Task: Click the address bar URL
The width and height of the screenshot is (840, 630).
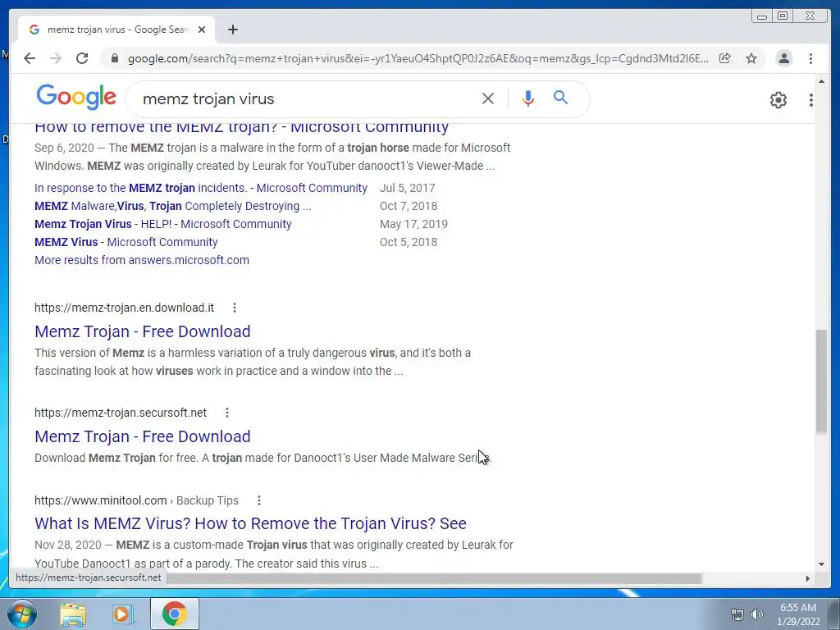Action: pyautogui.click(x=418, y=58)
